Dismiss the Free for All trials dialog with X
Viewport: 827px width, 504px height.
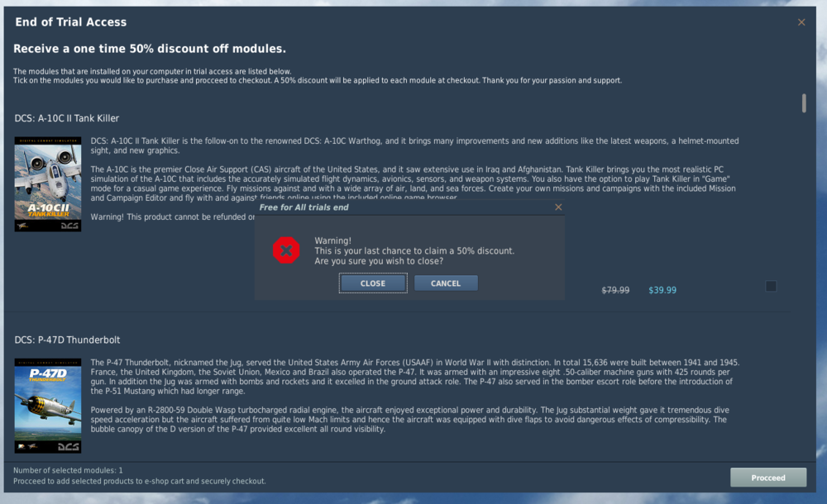[558, 207]
